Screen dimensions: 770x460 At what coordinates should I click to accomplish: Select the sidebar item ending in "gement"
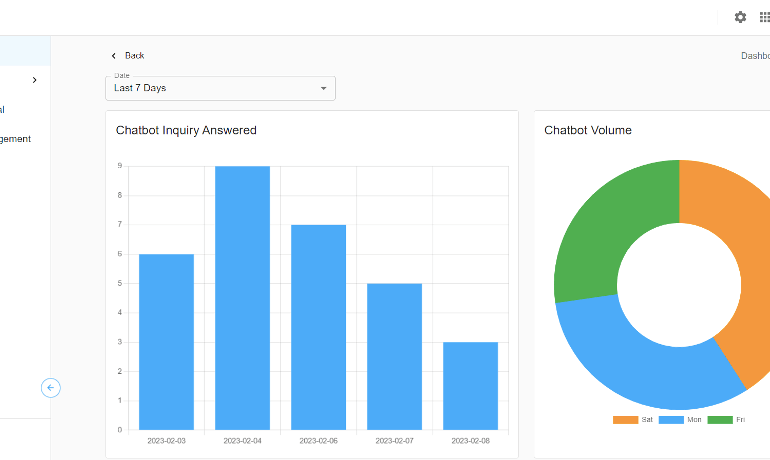point(16,139)
